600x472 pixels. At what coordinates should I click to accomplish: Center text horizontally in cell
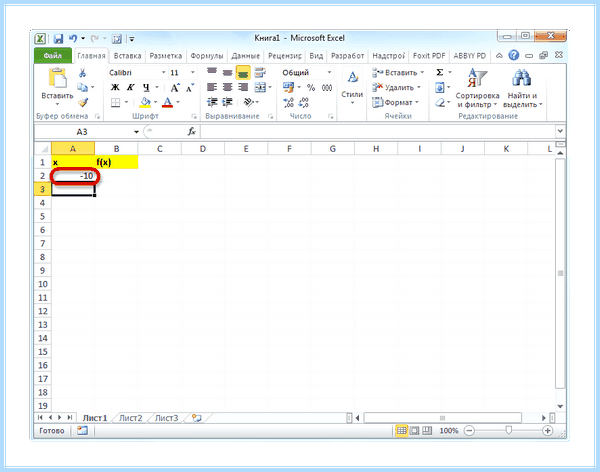coord(227,87)
